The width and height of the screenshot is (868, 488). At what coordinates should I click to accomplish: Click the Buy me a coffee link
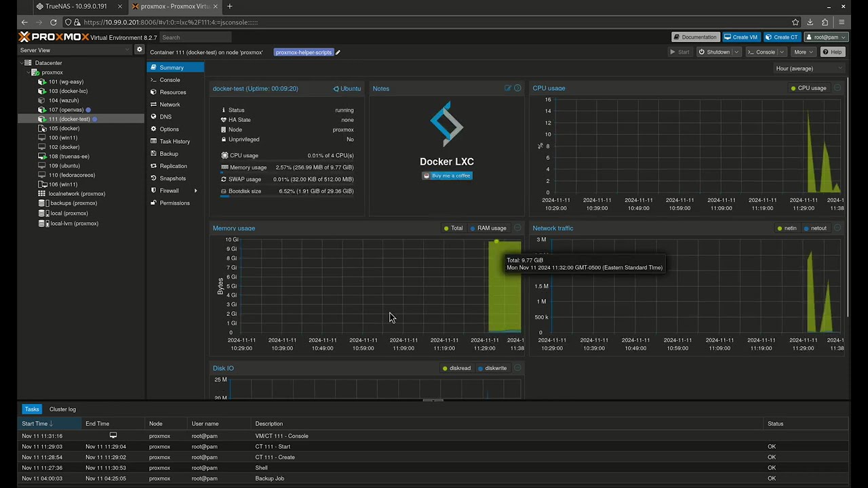447,176
